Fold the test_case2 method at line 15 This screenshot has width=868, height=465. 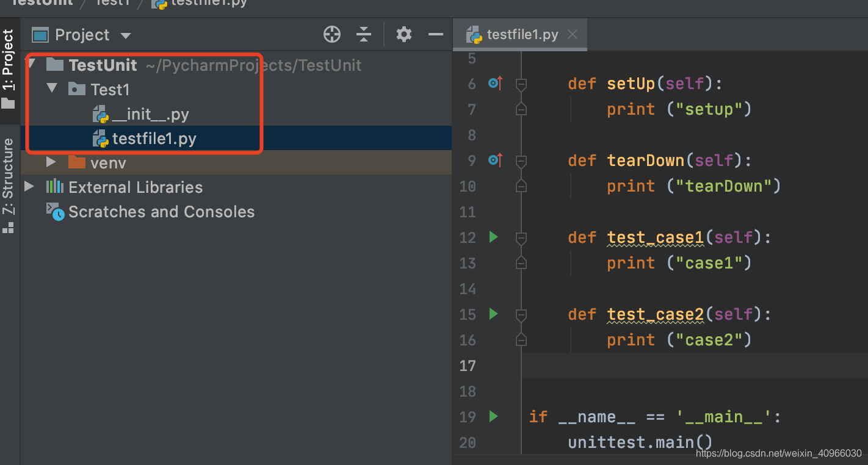click(x=521, y=315)
